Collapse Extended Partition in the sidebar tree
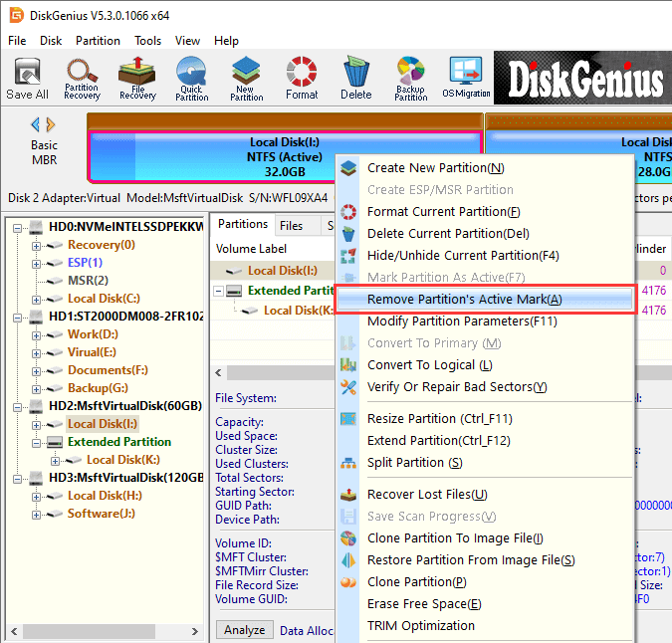The image size is (672, 643). [37, 442]
